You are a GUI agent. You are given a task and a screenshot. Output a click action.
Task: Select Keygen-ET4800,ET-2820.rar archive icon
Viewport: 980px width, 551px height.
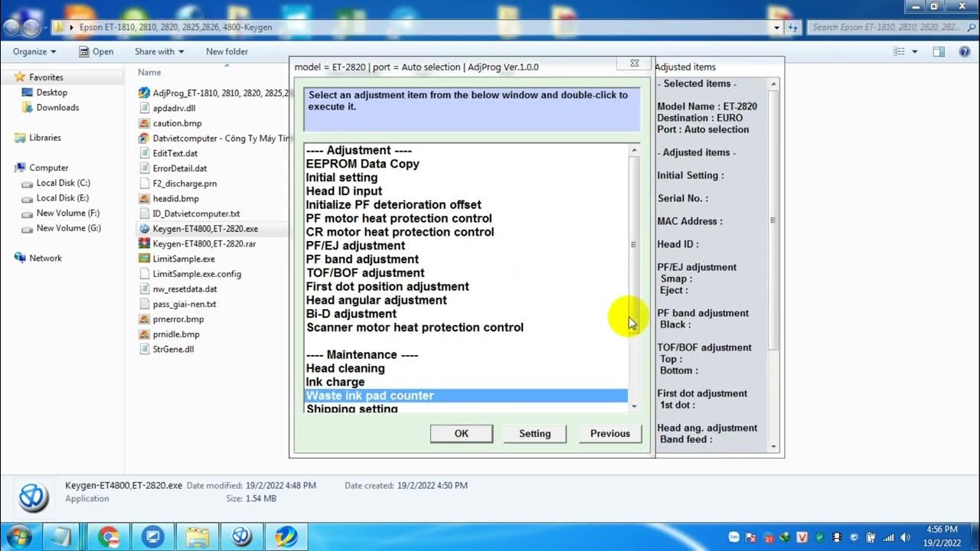144,244
